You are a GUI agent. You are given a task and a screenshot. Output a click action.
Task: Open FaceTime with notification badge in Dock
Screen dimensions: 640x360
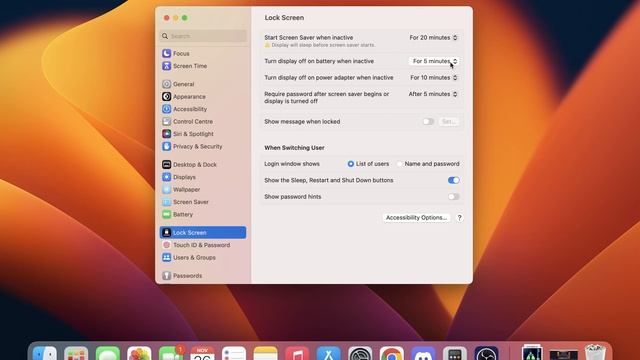[171, 353]
